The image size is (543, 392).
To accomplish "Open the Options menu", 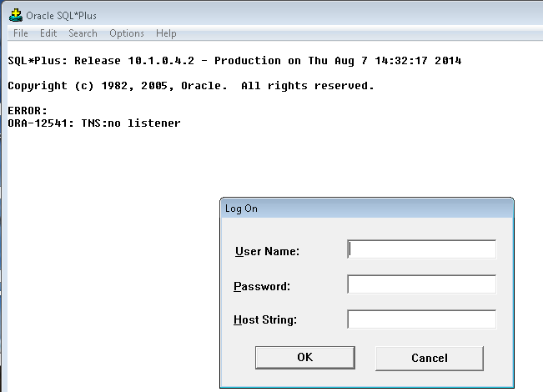I will (x=127, y=33).
